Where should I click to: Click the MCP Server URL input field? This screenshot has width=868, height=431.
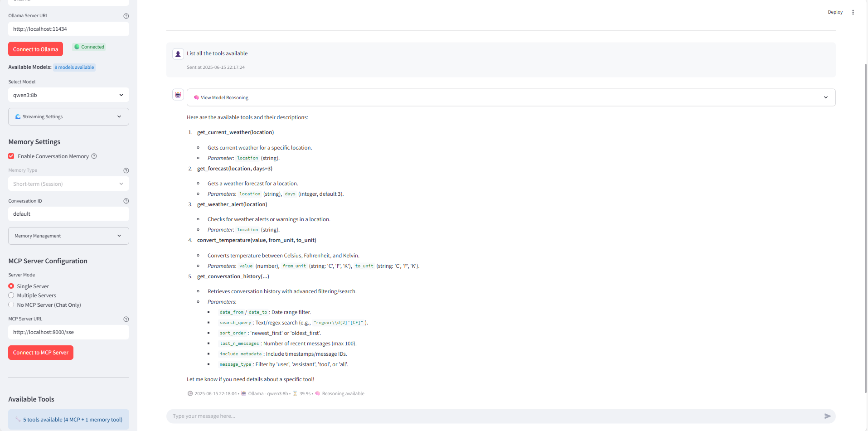[68, 332]
